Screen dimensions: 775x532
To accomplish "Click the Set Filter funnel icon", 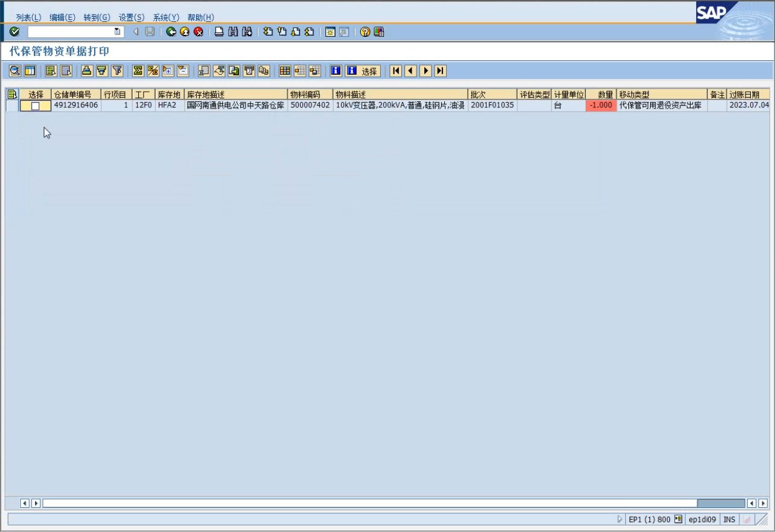I will tap(117, 71).
